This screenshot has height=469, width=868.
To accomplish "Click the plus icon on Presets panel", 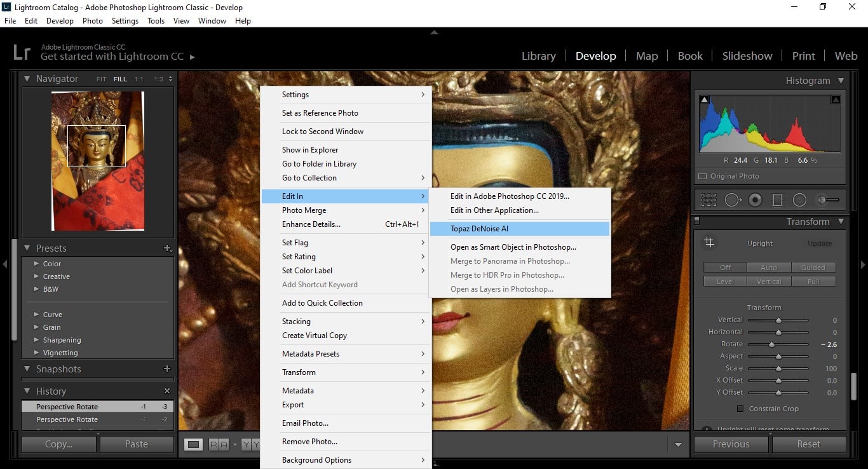I will coord(167,248).
